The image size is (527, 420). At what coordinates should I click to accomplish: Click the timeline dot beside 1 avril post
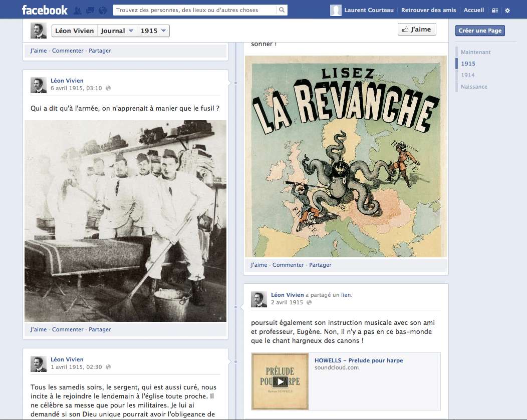tap(235, 361)
